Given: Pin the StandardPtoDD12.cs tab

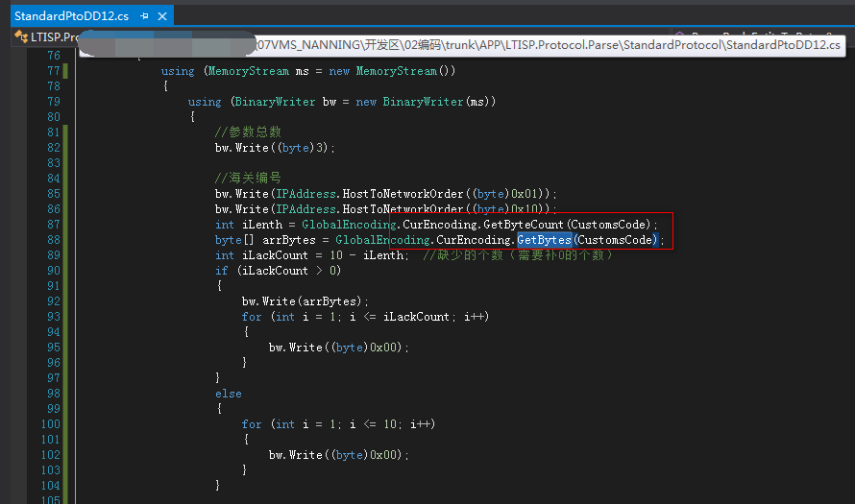Looking at the screenshot, I should pos(144,16).
